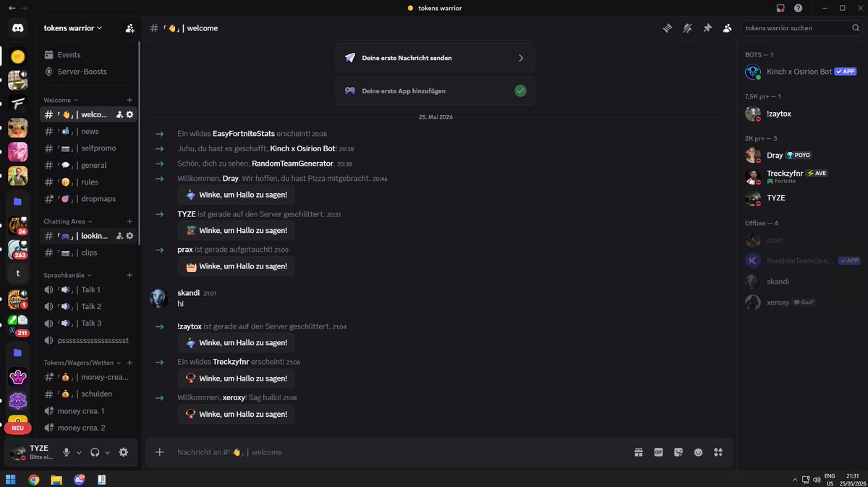Click the search magnifier icon

click(x=855, y=28)
